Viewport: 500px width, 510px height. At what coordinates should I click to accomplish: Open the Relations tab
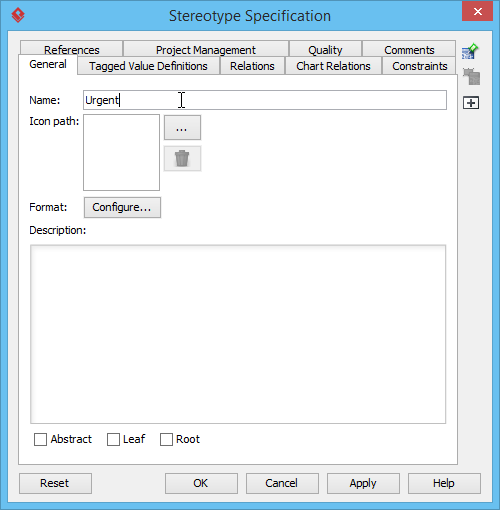click(x=252, y=66)
